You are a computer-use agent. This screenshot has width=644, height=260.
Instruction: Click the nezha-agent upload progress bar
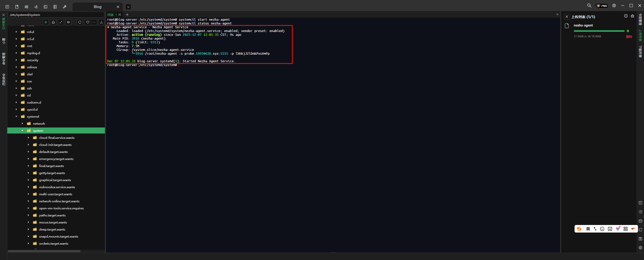coord(599,31)
